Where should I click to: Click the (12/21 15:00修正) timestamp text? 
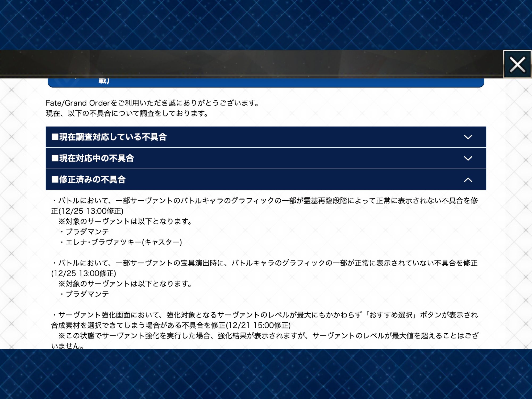(x=258, y=325)
